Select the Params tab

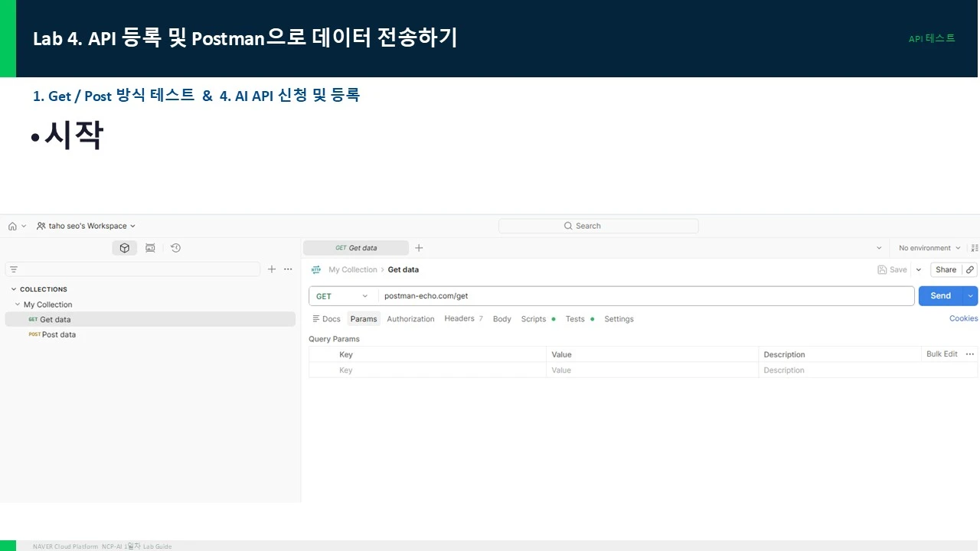point(364,319)
